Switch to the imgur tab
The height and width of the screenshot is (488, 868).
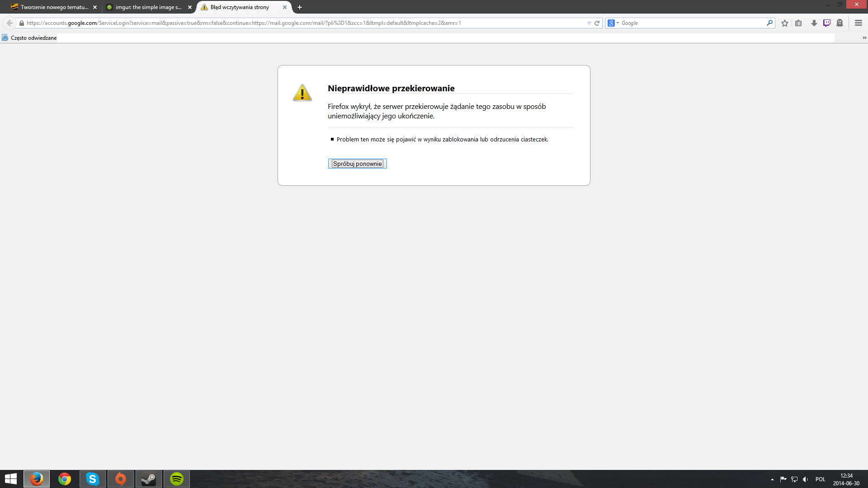click(x=149, y=7)
